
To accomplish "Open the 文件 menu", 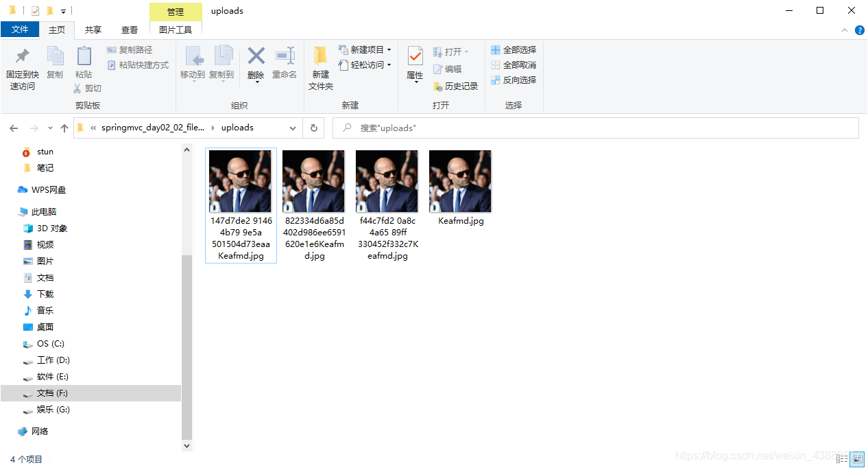I will click(x=20, y=30).
